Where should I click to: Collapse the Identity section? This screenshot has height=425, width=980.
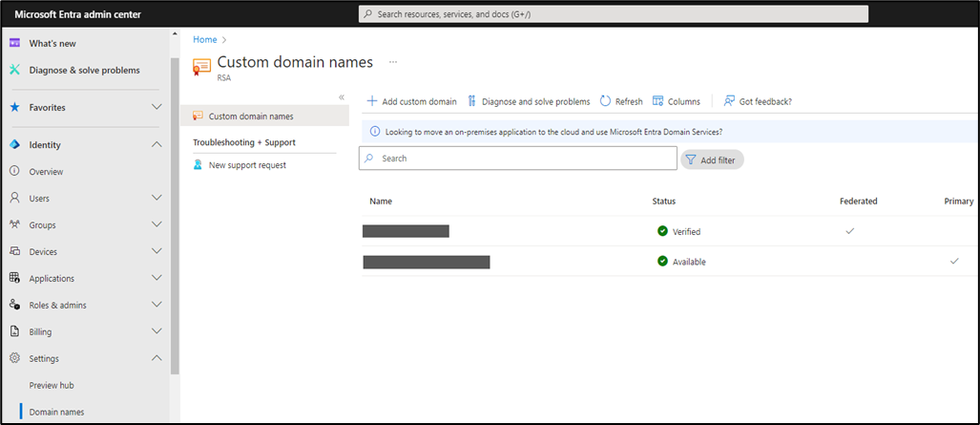[x=156, y=145]
